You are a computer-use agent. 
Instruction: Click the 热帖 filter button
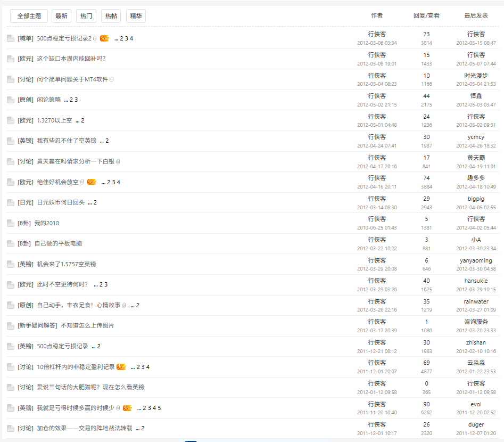111,16
